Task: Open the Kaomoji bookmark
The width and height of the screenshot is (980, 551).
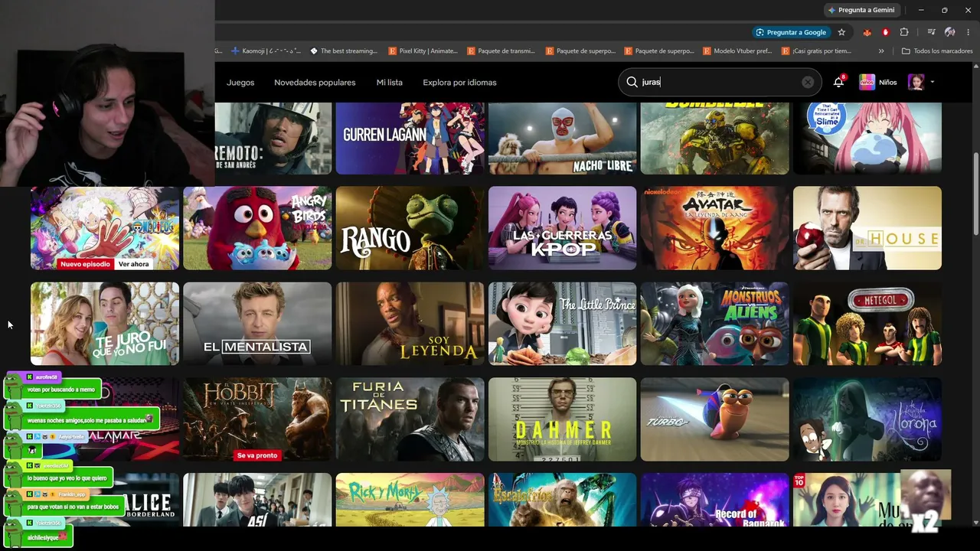Action: [266, 51]
